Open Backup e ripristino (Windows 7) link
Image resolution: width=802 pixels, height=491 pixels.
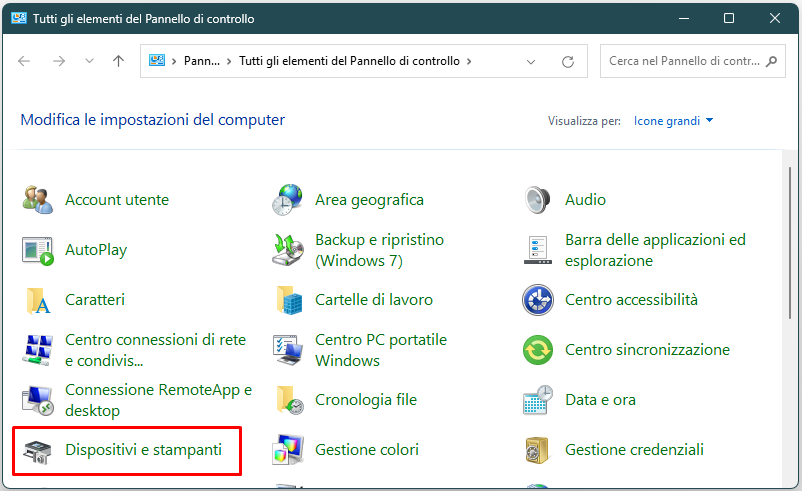click(x=380, y=250)
